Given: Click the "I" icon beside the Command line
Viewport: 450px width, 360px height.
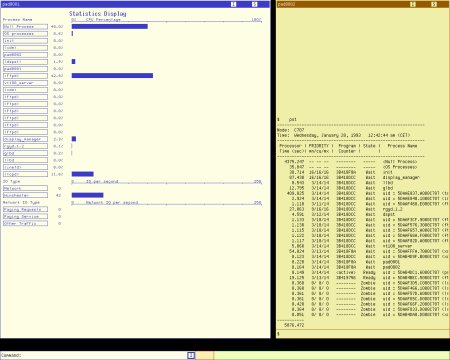Looking at the screenshot, I should (191, 355).
